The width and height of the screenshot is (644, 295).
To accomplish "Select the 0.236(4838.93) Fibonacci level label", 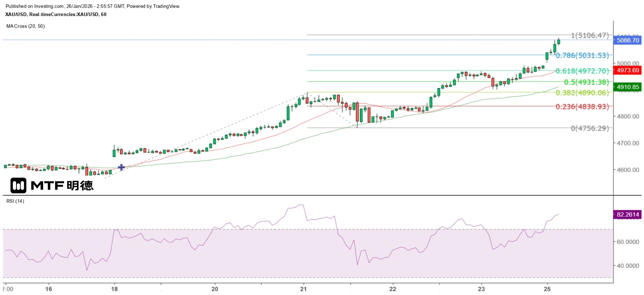I will click(582, 107).
